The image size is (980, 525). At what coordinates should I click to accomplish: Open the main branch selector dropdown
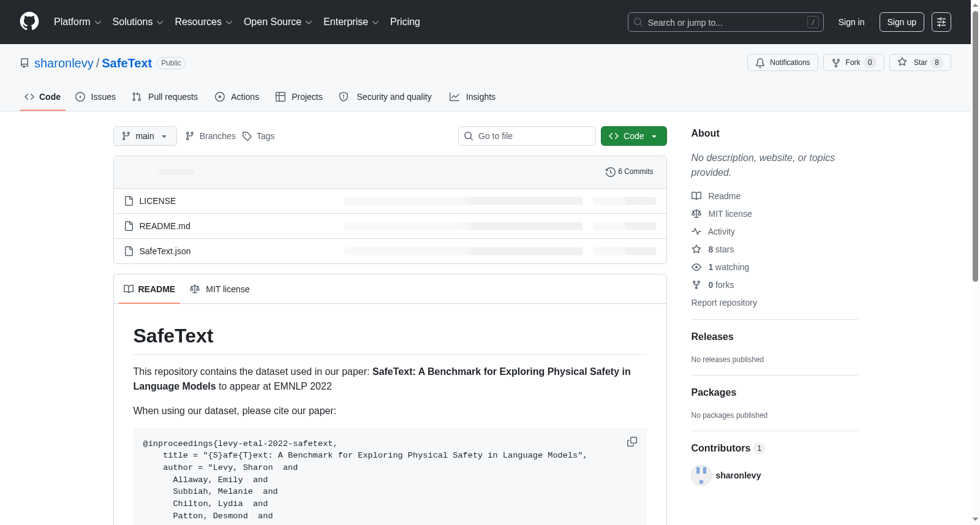(x=145, y=136)
